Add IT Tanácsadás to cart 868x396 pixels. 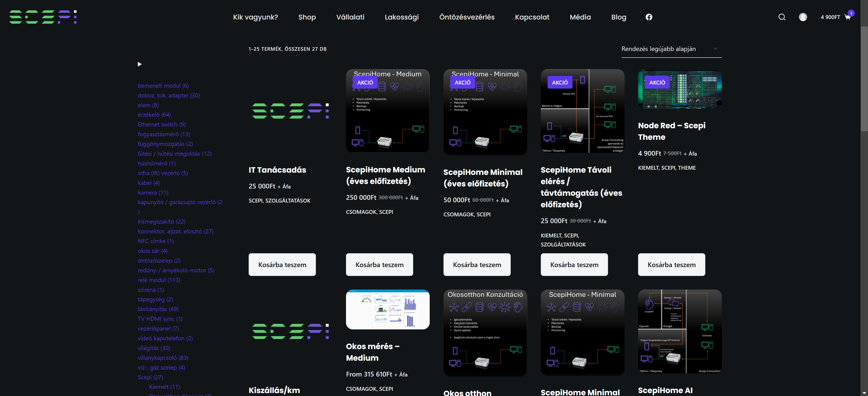(x=282, y=264)
